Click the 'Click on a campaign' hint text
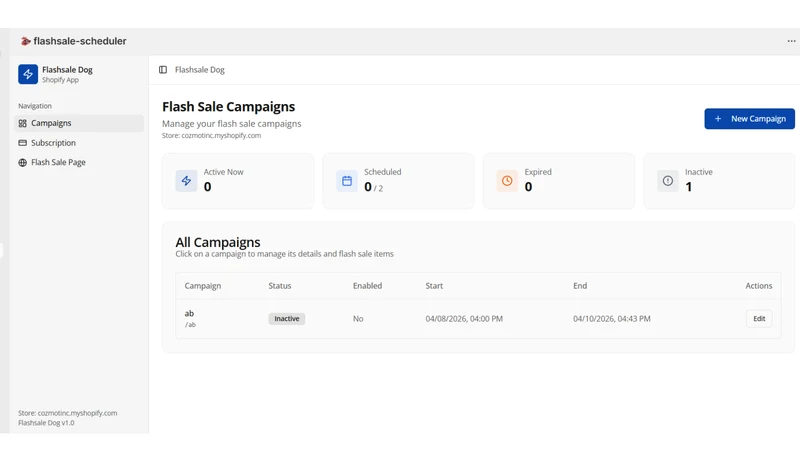This screenshot has width=800, height=450. click(x=285, y=254)
